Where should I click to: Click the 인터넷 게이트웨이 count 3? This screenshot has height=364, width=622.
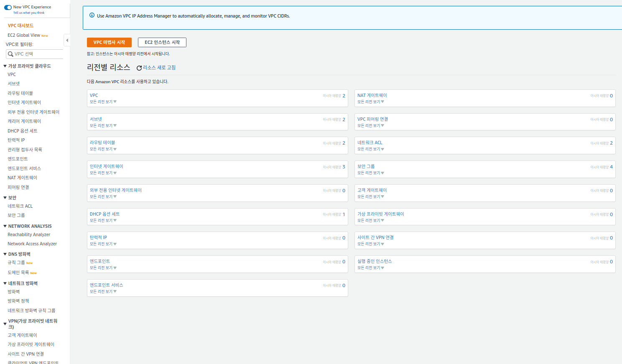[x=344, y=167]
